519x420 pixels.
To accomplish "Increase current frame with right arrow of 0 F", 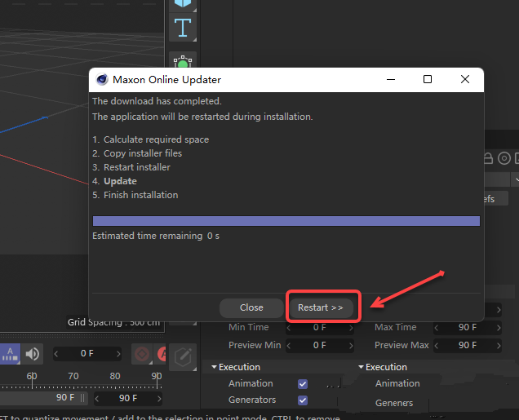I will point(118,354).
